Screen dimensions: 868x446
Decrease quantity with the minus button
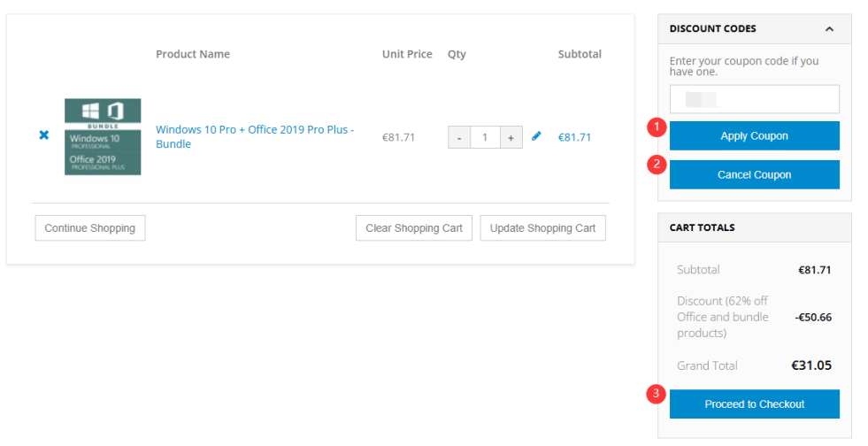[459, 138]
